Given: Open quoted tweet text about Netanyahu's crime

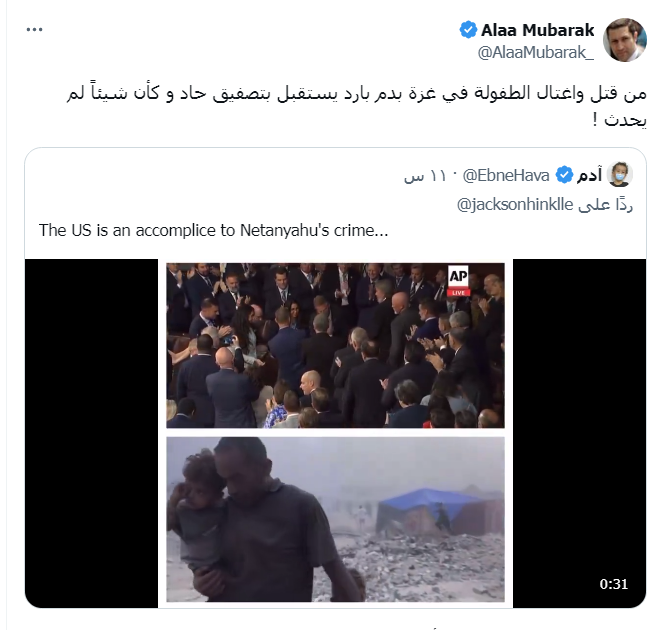Looking at the screenshot, I should (213, 230).
